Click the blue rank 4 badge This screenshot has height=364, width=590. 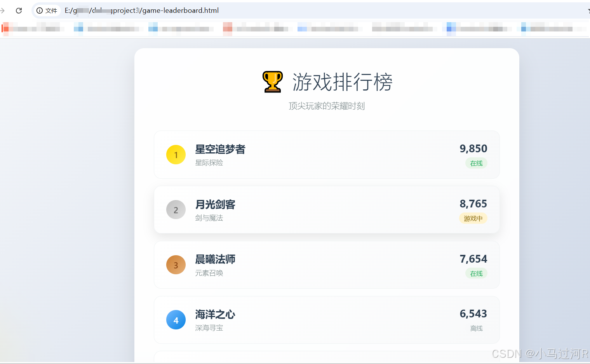click(176, 320)
